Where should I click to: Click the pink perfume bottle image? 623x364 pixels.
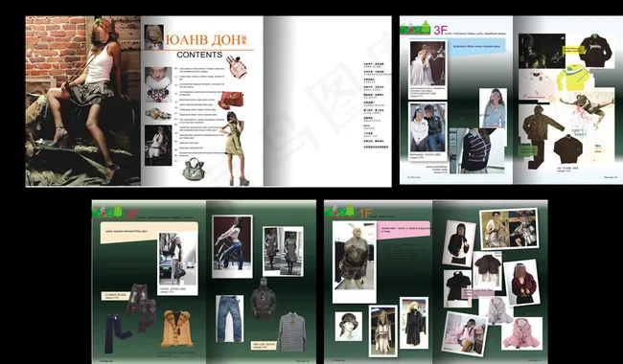pyautogui.click(x=236, y=67)
